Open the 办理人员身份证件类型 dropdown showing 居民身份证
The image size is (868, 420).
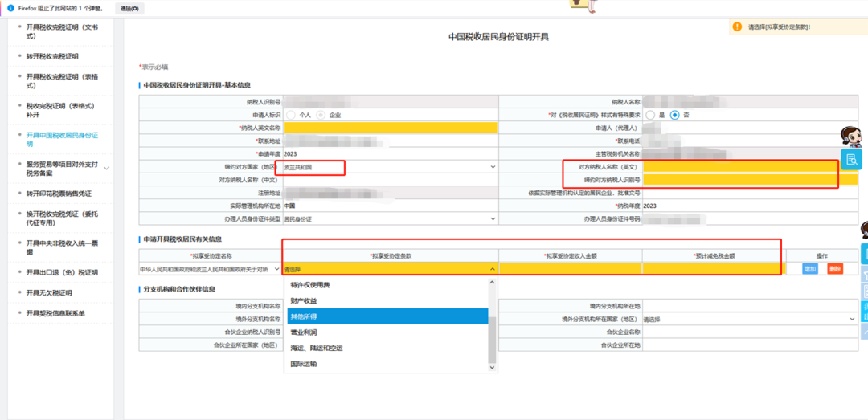tap(390, 219)
